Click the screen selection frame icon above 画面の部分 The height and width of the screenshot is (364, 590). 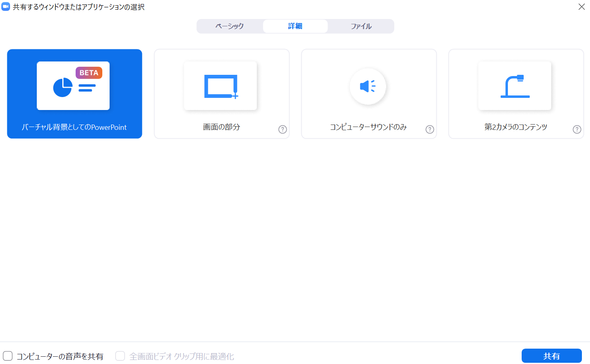(x=220, y=85)
